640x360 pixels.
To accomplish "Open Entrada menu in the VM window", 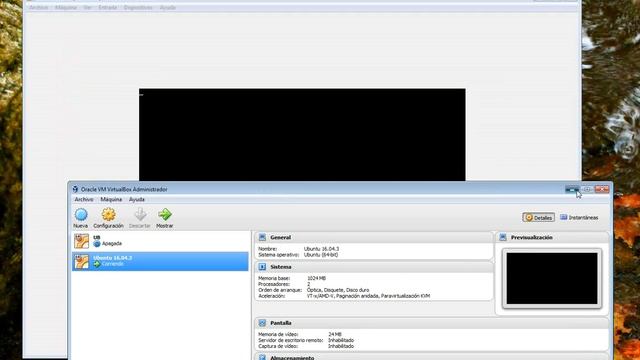I will tap(107, 7).
